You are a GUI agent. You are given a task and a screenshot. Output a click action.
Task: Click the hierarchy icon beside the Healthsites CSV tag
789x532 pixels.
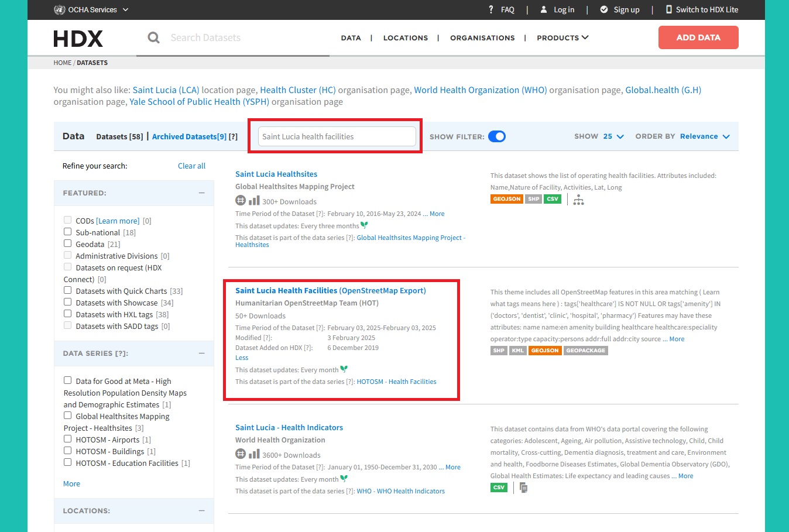(579, 200)
